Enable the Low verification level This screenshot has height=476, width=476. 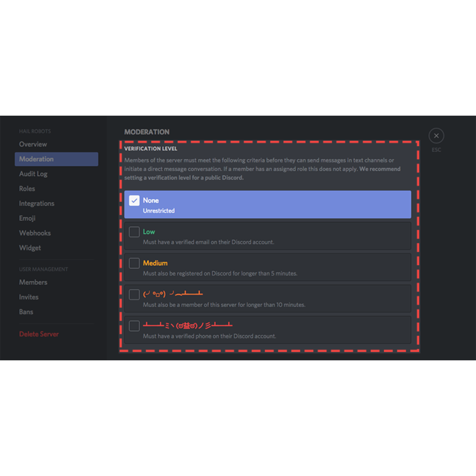click(134, 232)
